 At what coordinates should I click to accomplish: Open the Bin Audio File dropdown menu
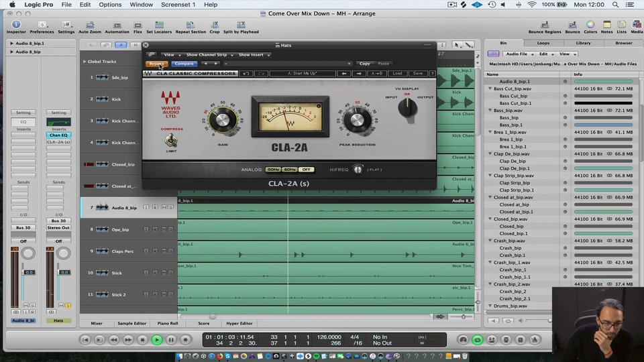519,54
